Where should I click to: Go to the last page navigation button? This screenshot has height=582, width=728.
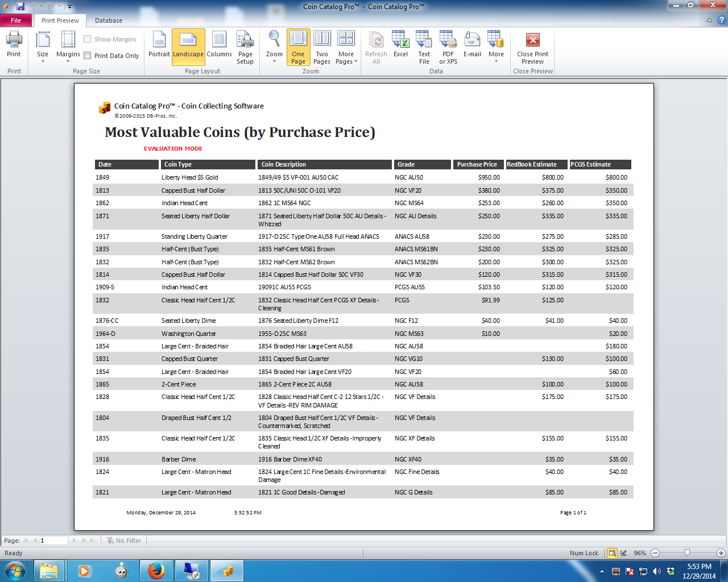[x=84, y=541]
